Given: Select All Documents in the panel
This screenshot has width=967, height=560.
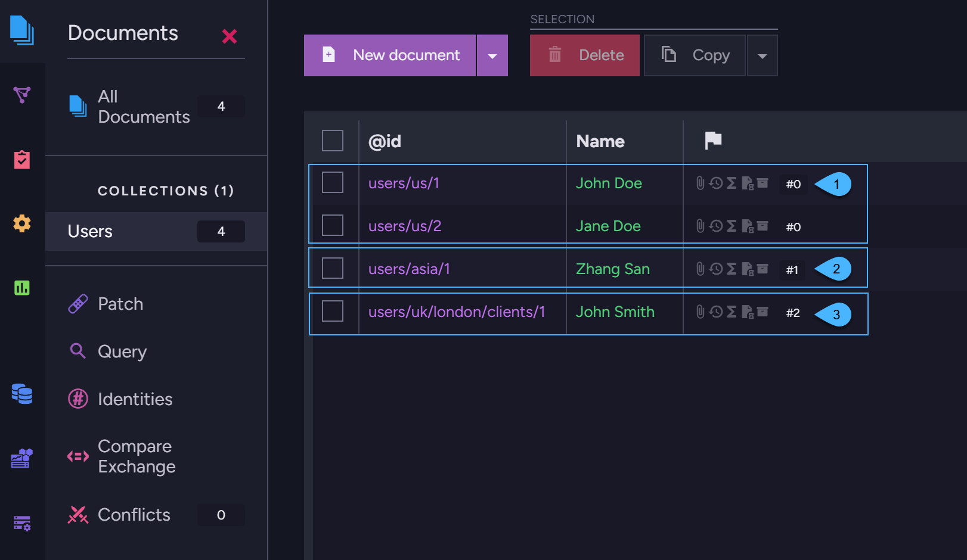Looking at the screenshot, I should point(156,107).
